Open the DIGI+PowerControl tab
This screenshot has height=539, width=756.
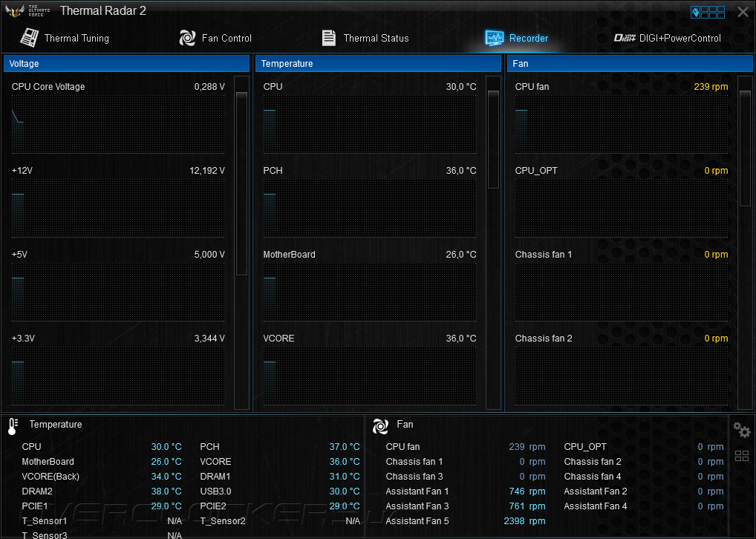tap(668, 38)
